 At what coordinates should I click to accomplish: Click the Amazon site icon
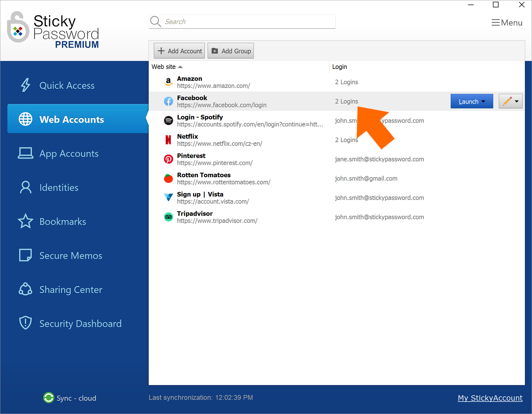point(168,82)
